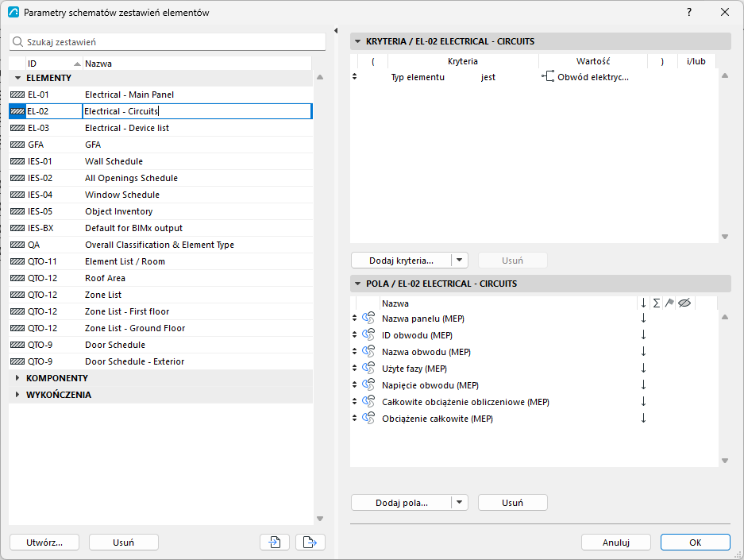Viewport: 744px width, 560px height.
Task: Select the Zone List - Ground Floor row
Action: coord(161,328)
